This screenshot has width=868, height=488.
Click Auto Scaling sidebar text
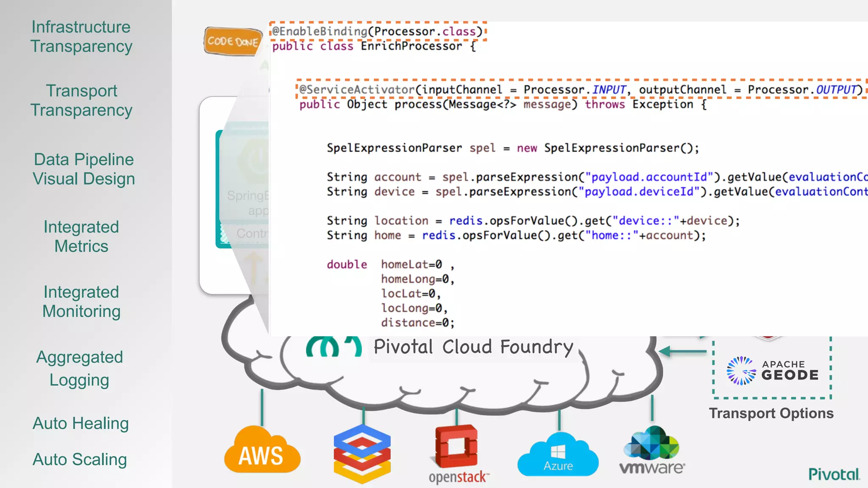(80, 459)
